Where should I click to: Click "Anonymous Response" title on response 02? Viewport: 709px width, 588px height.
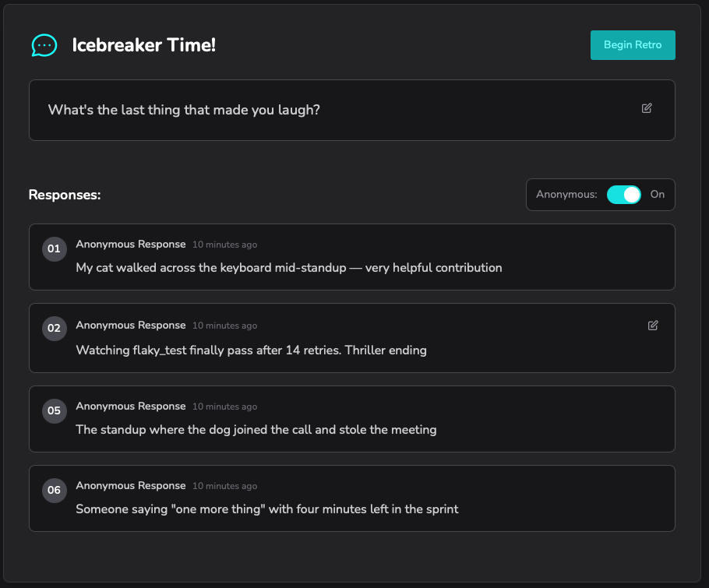pyautogui.click(x=131, y=325)
